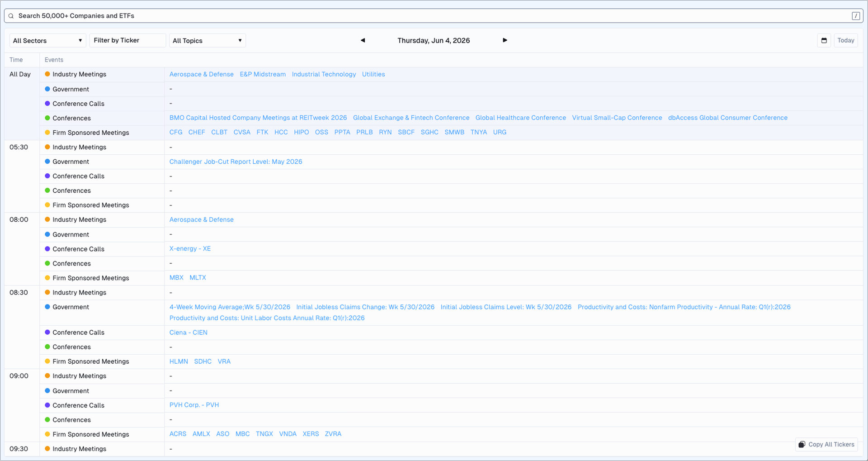Click the All Day Aerospace & Defense link
868x461 pixels.
point(201,74)
